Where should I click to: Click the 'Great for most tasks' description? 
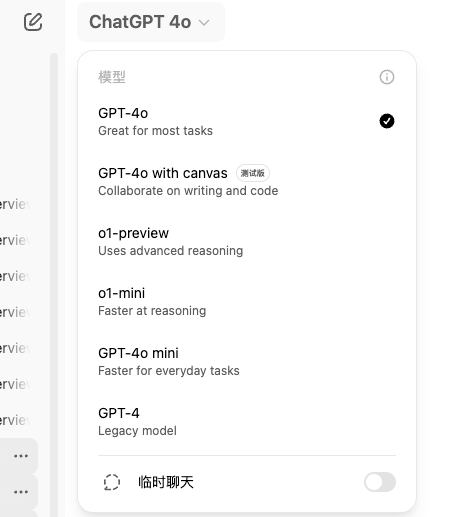(155, 131)
